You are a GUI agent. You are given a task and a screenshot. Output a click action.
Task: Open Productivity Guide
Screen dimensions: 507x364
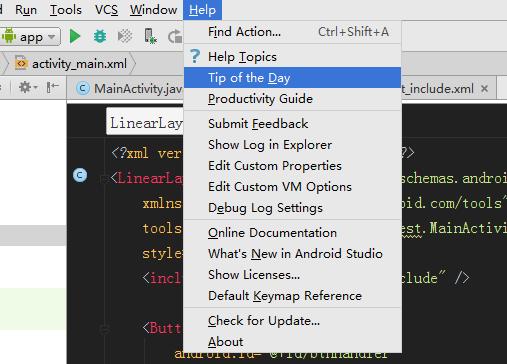pyautogui.click(x=292, y=99)
